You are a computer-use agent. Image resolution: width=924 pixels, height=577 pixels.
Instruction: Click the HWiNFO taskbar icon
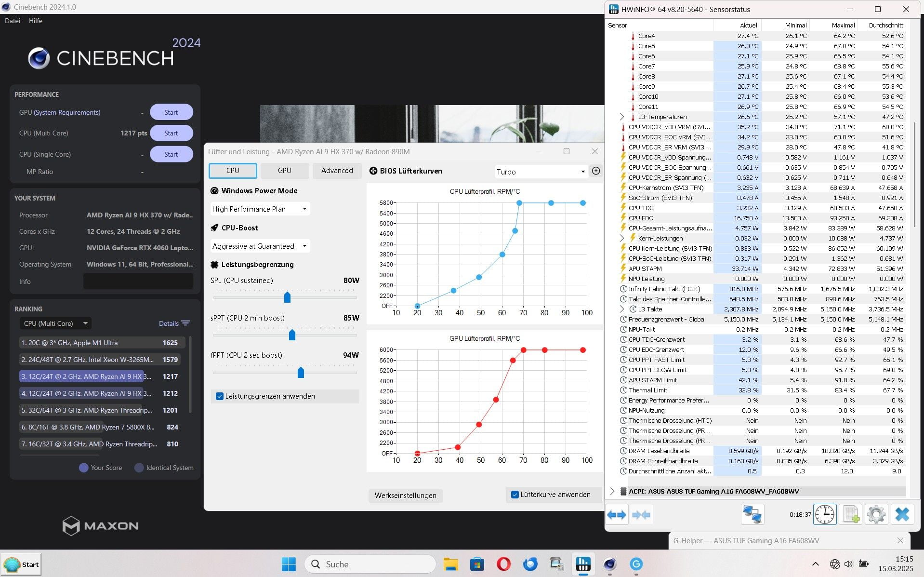tap(583, 564)
